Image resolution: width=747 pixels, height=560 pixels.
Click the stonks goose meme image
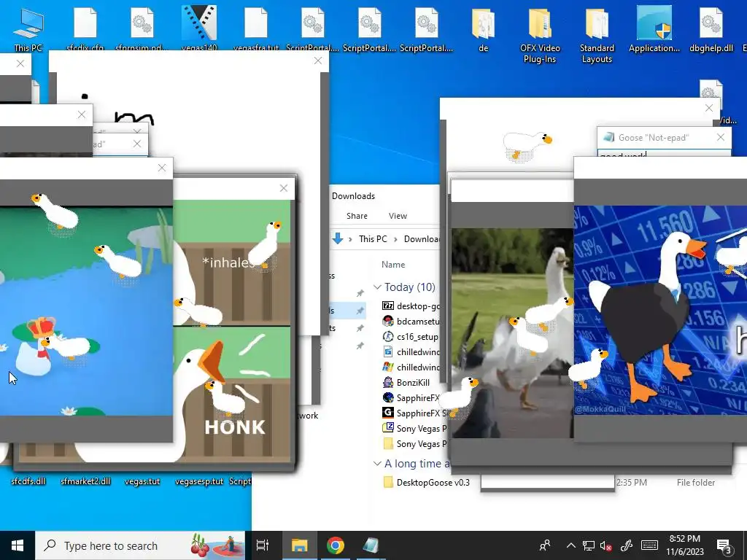tap(660, 309)
